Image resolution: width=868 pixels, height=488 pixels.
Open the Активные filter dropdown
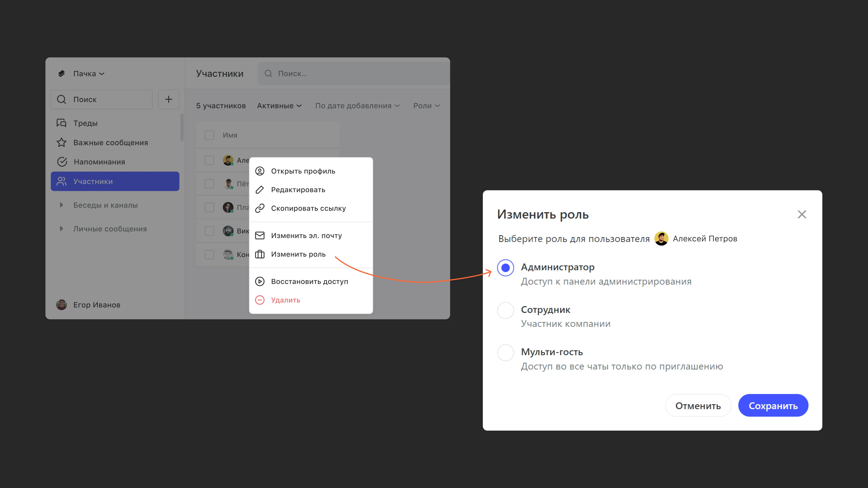(x=279, y=106)
